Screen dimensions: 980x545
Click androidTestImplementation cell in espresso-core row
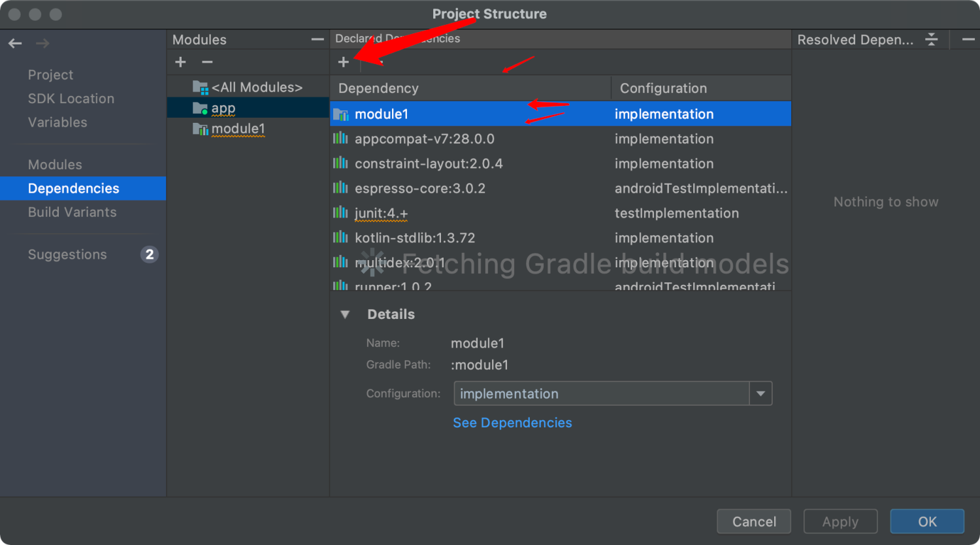(x=701, y=188)
